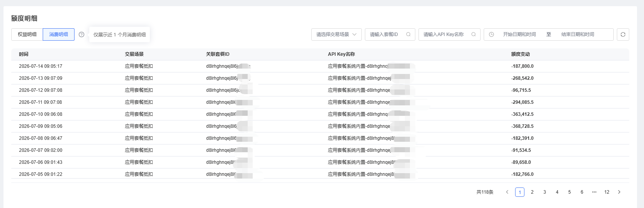
Task: Click the API Key名称 column header
Action: pos(342,54)
